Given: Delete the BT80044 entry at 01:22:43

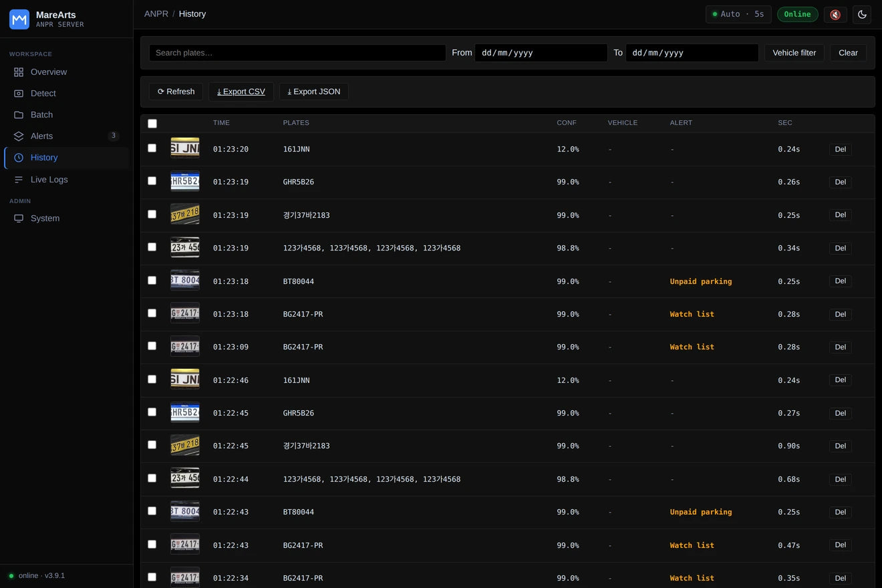Looking at the screenshot, I should tap(841, 512).
